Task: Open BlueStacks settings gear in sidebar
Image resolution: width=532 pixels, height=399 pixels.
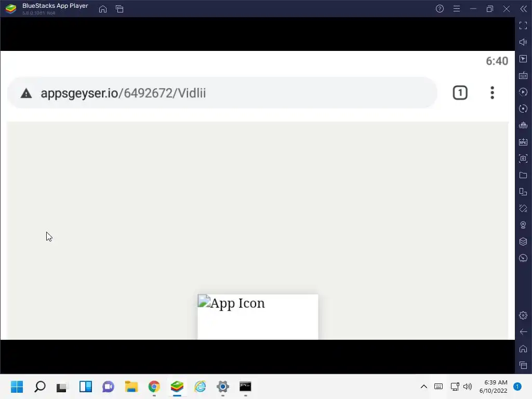Action: [x=523, y=315]
